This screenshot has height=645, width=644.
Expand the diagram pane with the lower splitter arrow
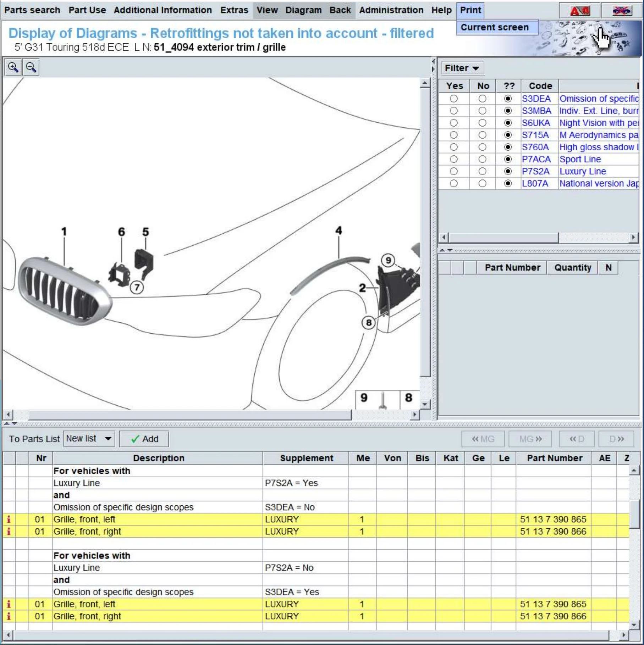(433, 69)
